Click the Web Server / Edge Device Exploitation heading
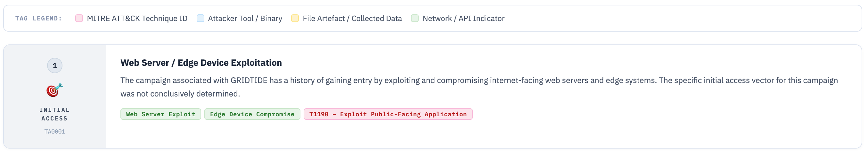Screen dimensions: 868x154 tap(201, 63)
